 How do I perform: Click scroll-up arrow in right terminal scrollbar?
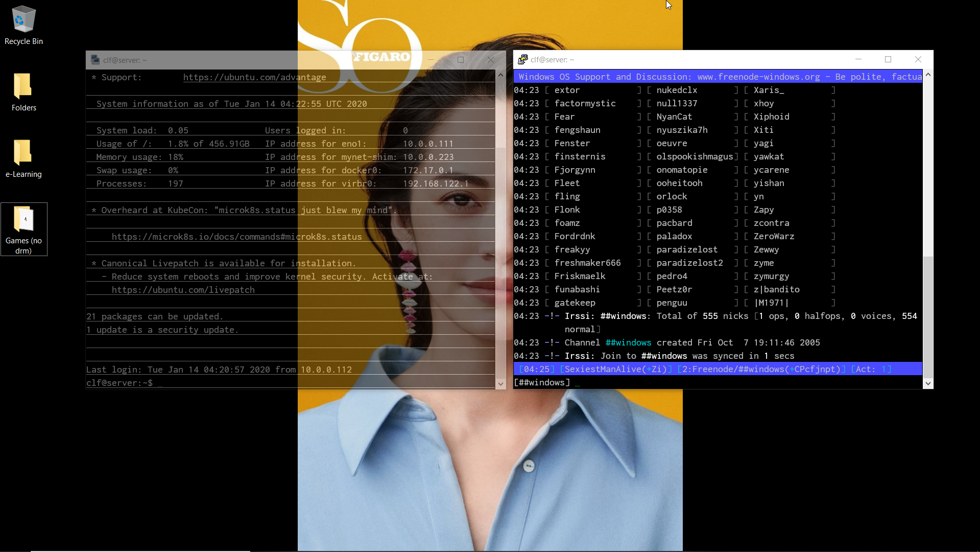pyautogui.click(x=928, y=75)
